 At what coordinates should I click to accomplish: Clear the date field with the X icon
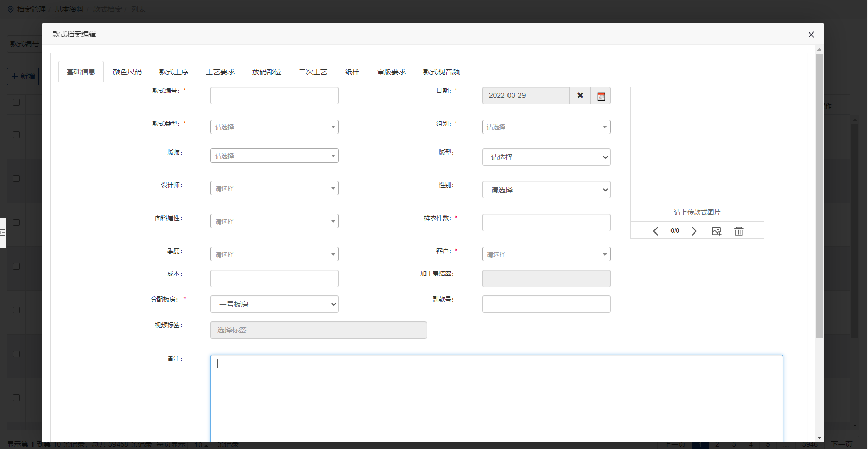[x=580, y=95]
